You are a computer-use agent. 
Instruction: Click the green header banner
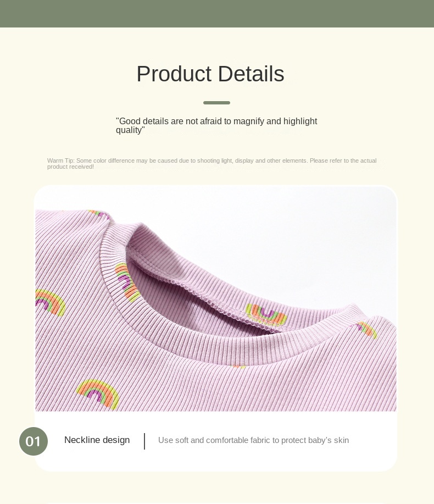[217, 14]
